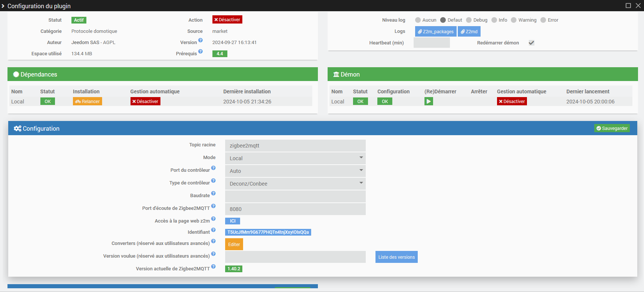Screen dimensions: 644x292
Task: Click the gears icon in Configuration header
Action: click(x=18, y=128)
